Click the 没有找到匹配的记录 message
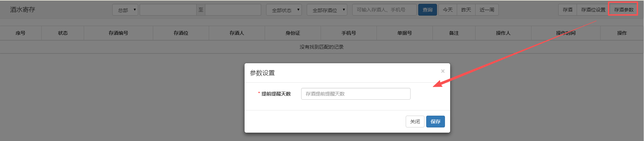644x141 pixels. pos(322,47)
